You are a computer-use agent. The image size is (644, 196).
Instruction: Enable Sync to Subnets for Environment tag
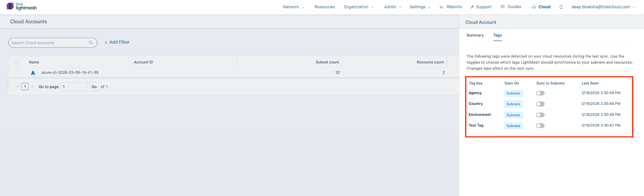pos(540,115)
